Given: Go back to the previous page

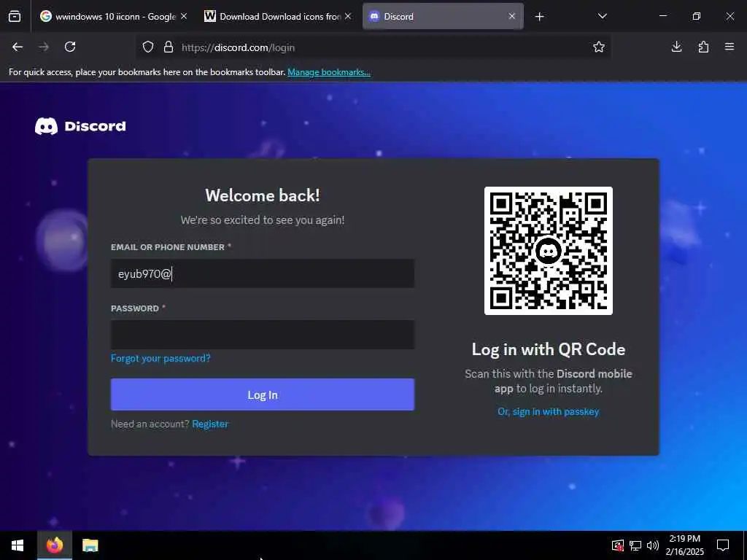Looking at the screenshot, I should pyautogui.click(x=18, y=47).
